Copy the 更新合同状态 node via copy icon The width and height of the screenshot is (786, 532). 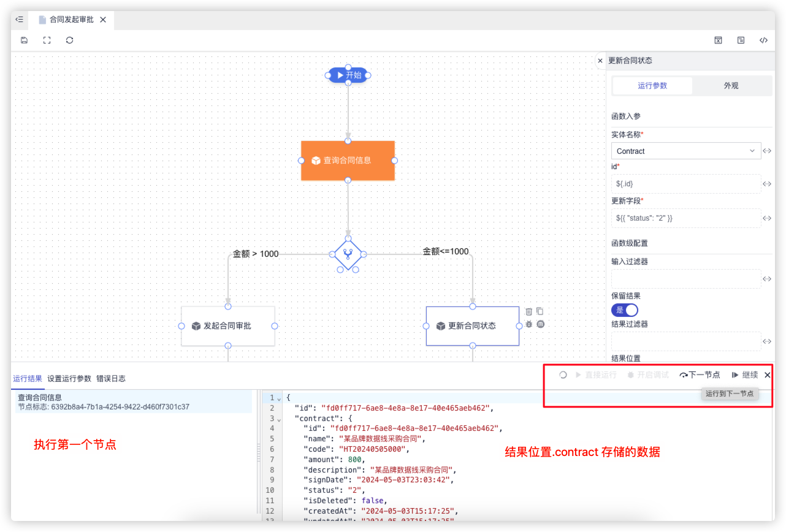[540, 311]
